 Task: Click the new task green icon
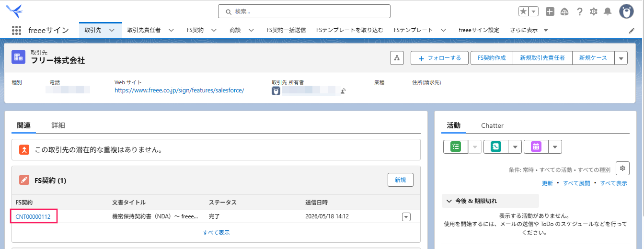coord(455,147)
